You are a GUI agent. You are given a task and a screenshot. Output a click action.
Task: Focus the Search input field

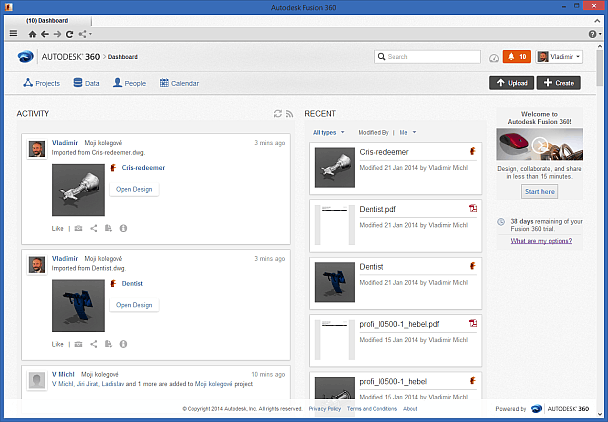(427, 57)
